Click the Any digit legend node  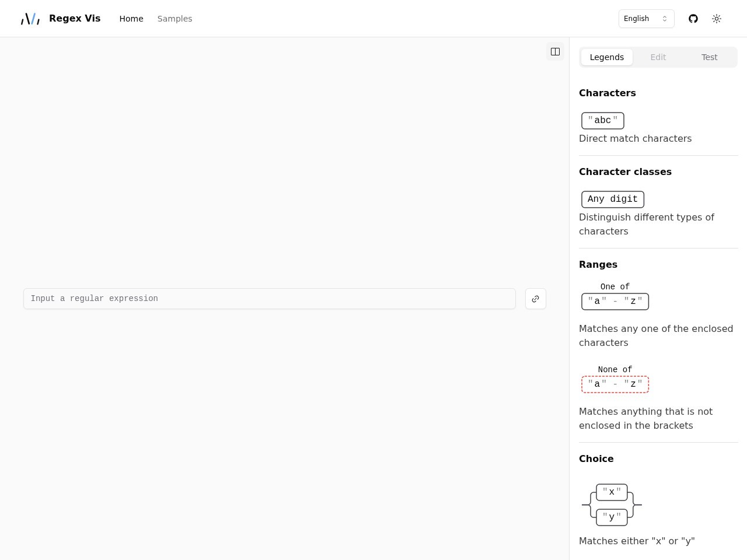(613, 199)
